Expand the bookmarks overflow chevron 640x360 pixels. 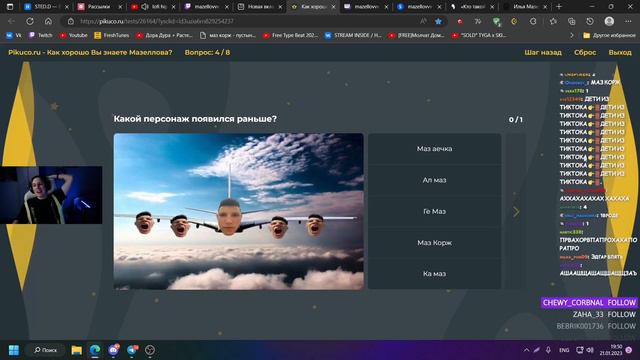coord(572,36)
